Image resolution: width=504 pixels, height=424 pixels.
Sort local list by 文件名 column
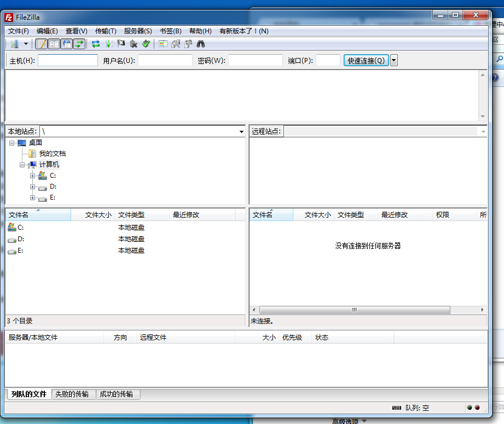point(38,214)
